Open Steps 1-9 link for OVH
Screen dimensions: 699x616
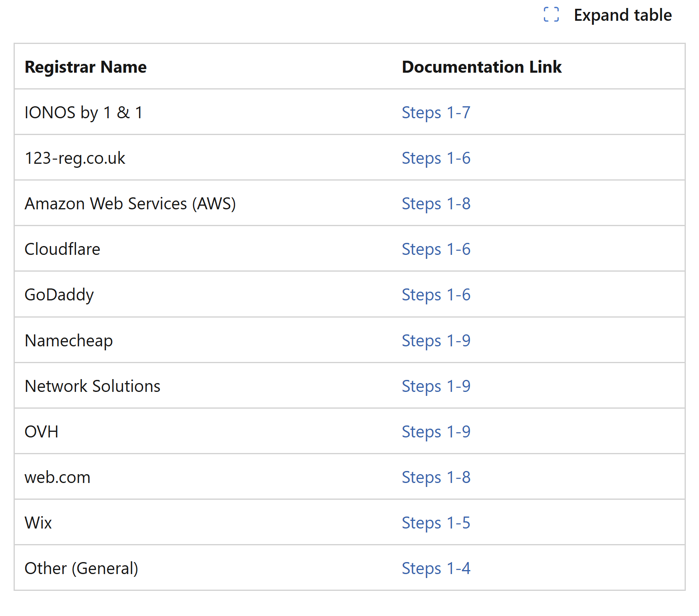pos(436,431)
